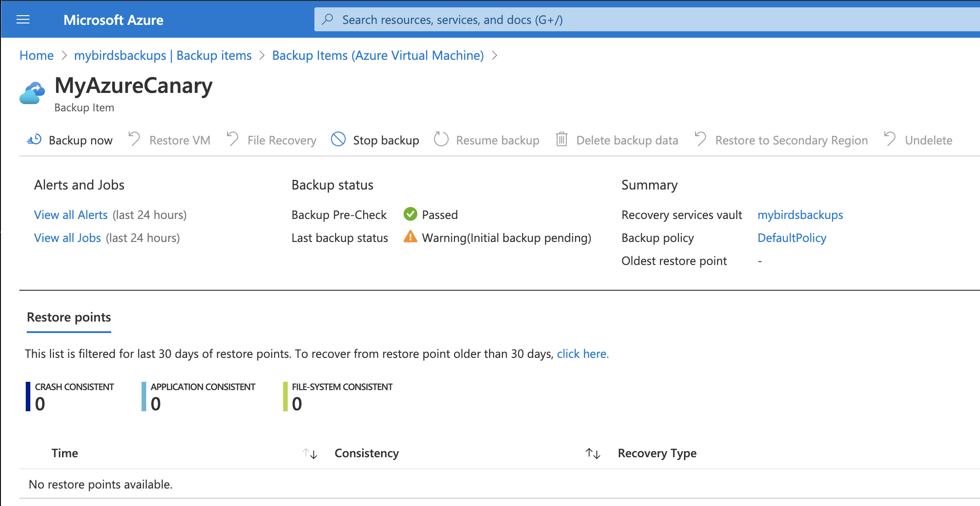Open View all Jobs link

click(x=68, y=238)
